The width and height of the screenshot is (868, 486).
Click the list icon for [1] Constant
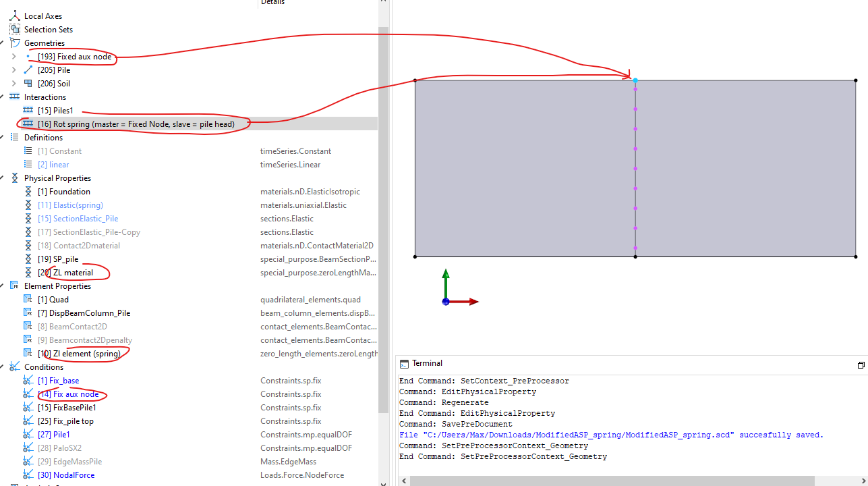point(28,151)
